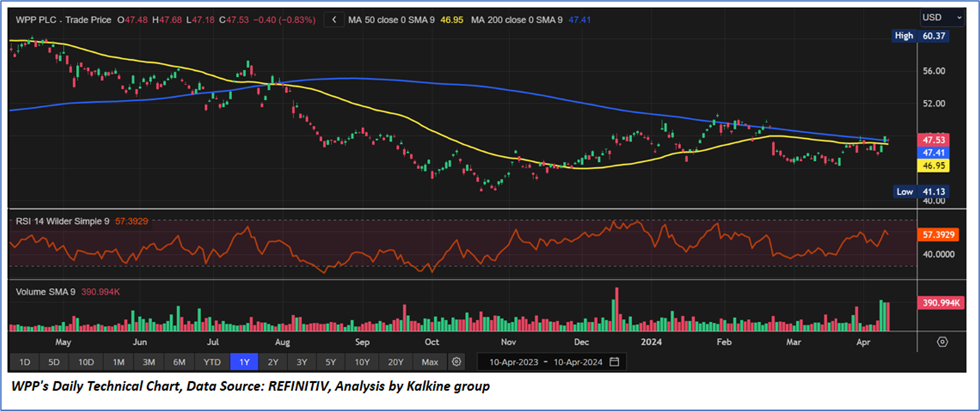The width and height of the screenshot is (980, 411).
Task: Select the 3Y time range
Action: pyautogui.click(x=301, y=362)
